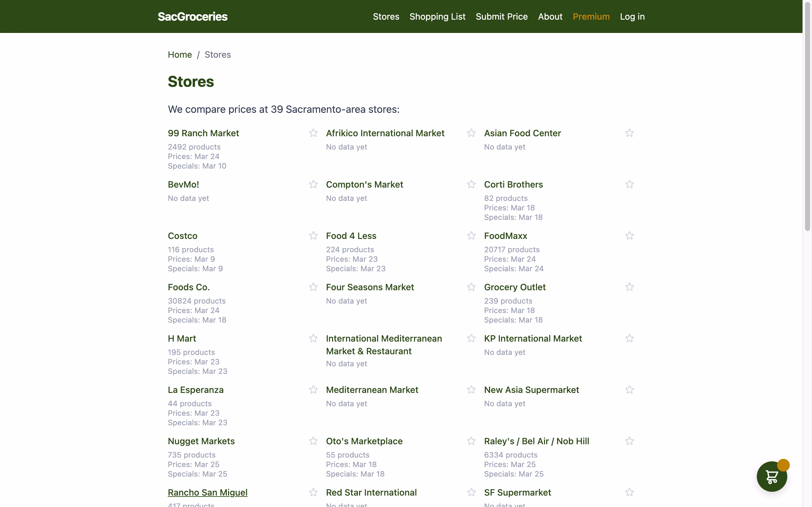Open the Shopping List page
Screen dimensions: 812x507
click(x=437, y=16)
